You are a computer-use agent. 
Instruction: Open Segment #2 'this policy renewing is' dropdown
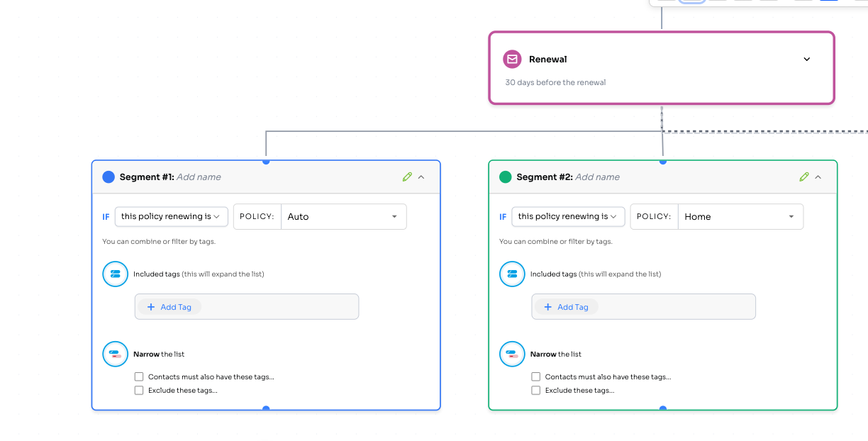(568, 216)
